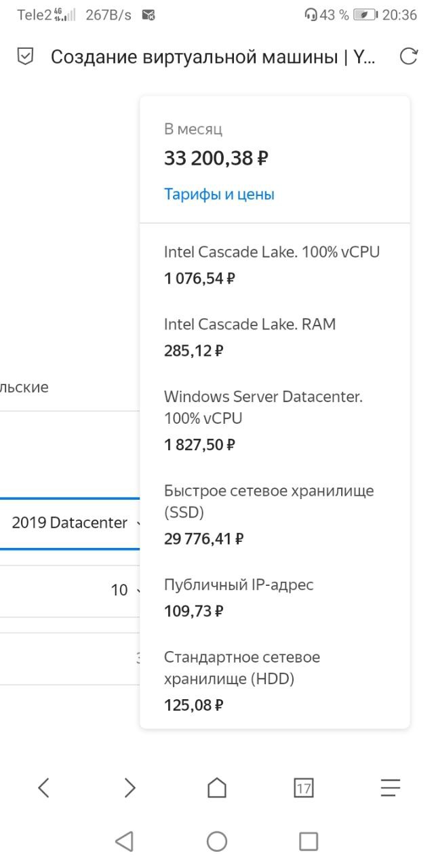The image size is (434, 868).
Task: Tap the Intel Cascade Lake RAM item
Action: (250, 325)
